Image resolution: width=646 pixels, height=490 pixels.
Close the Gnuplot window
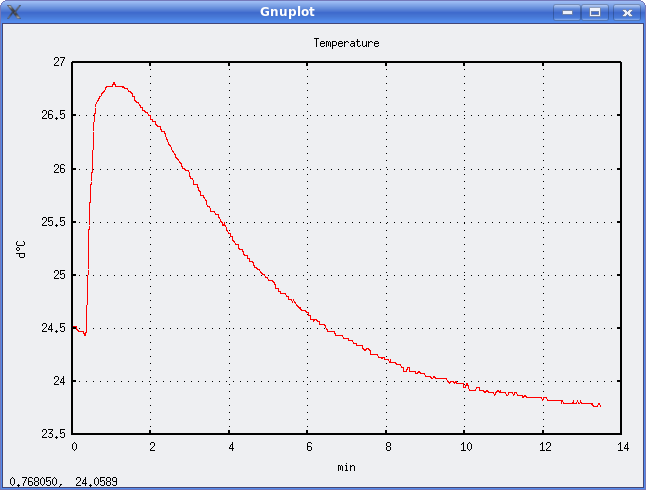click(x=627, y=12)
